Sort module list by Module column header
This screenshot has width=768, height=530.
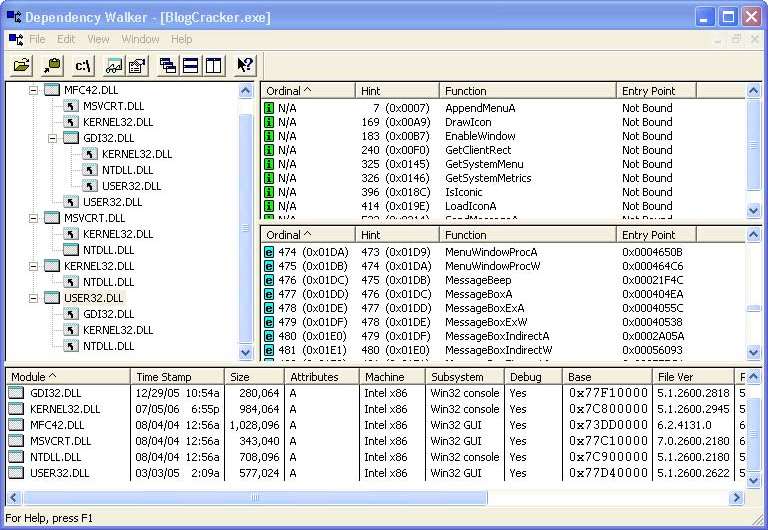[68, 377]
